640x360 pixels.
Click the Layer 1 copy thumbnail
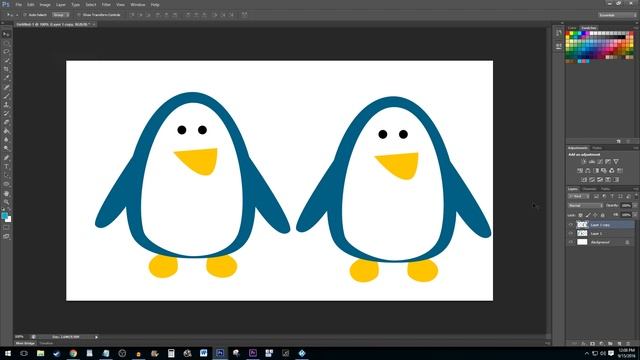582,224
